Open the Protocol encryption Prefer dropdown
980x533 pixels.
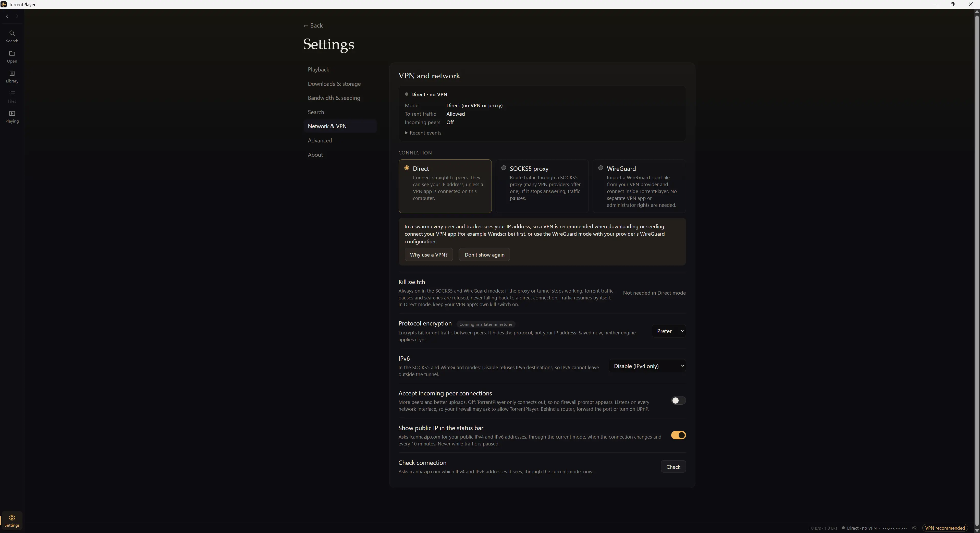[x=669, y=331]
